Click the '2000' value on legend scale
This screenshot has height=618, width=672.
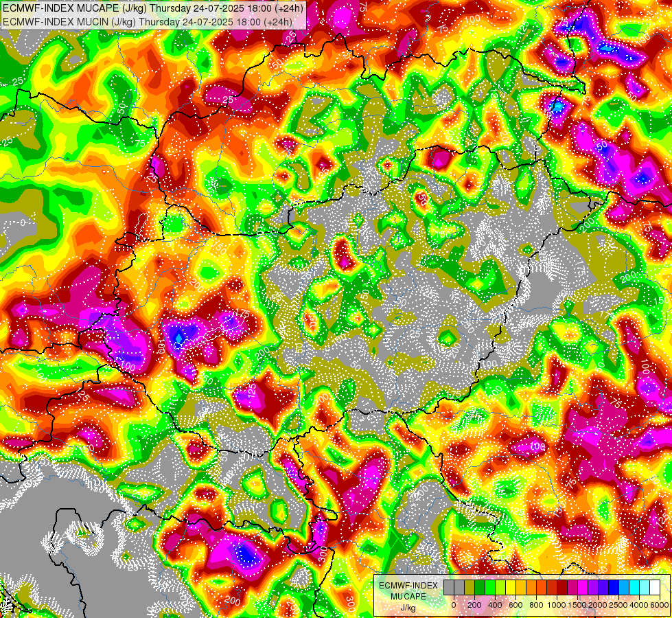coord(598,605)
